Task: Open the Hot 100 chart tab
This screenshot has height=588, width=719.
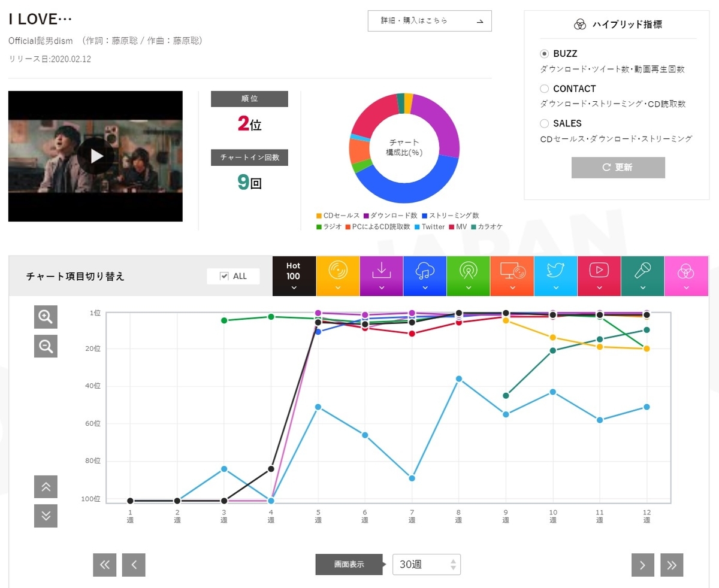Action: pos(294,276)
